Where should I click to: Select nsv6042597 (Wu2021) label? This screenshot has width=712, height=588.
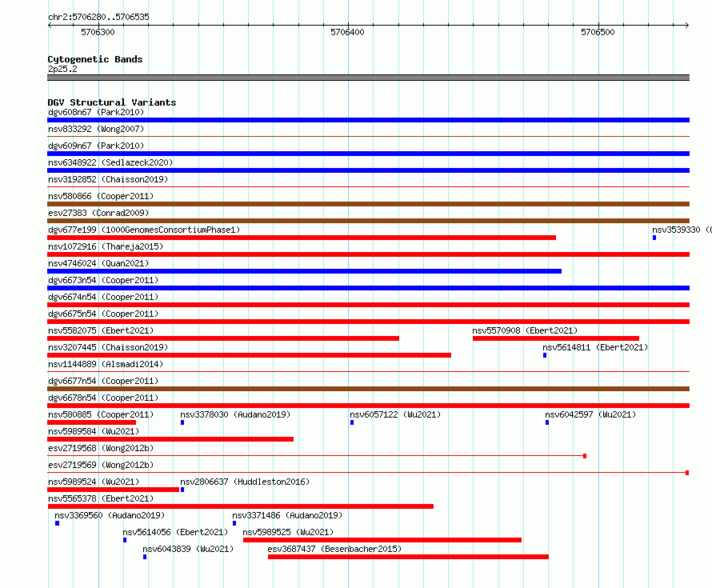tap(590, 414)
